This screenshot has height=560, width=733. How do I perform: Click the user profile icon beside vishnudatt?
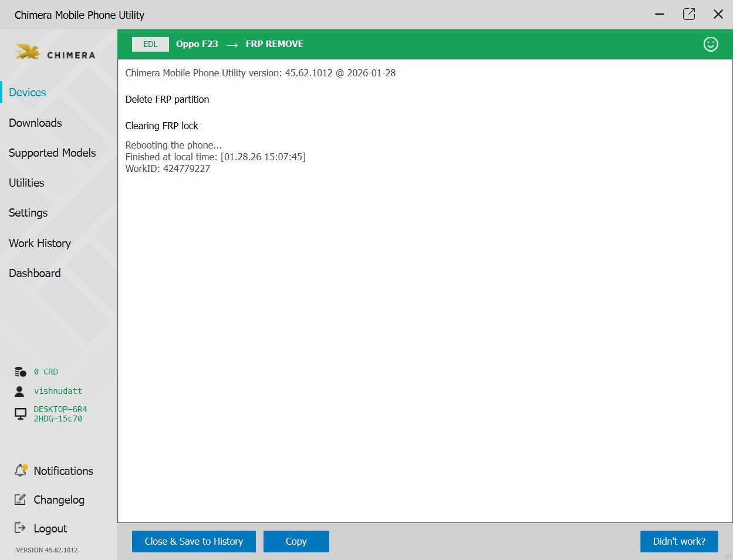[19, 391]
